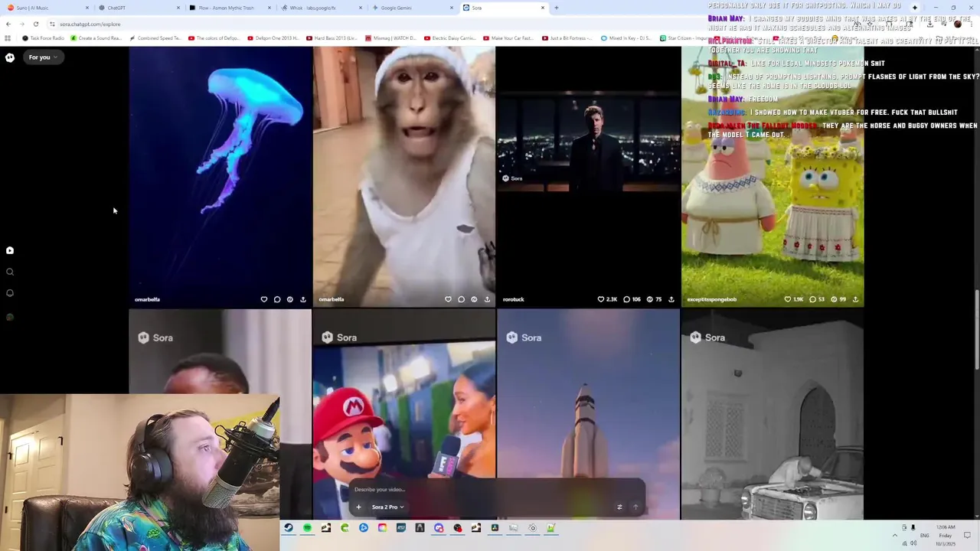Open the taskbar volume control
Image resolution: width=980 pixels, height=551 pixels.
(913, 543)
